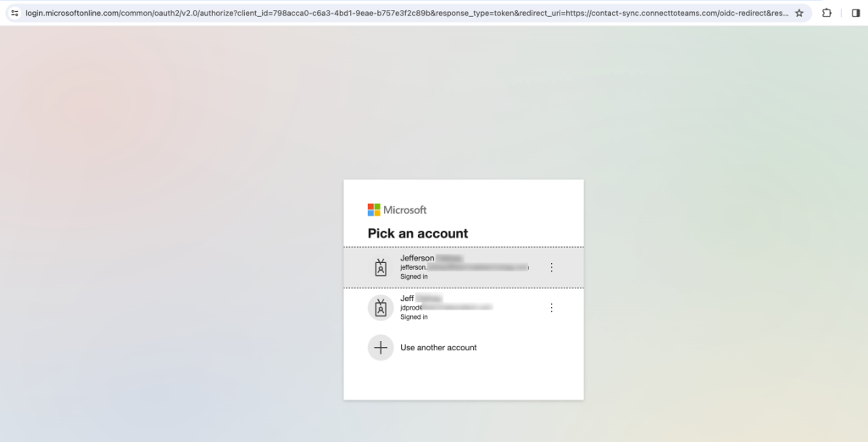The image size is (868, 442).
Task: Click "Signed in" status under Jeff account
Action: (x=414, y=317)
